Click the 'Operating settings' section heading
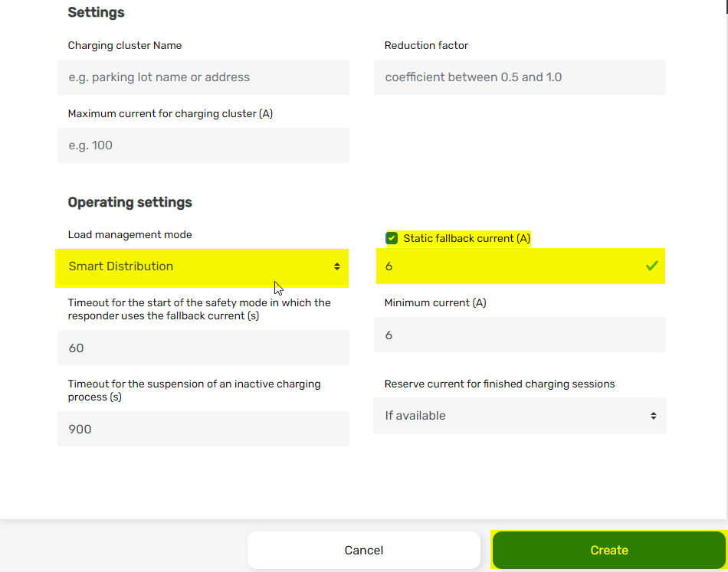This screenshot has height=572, width=728. 130,202
